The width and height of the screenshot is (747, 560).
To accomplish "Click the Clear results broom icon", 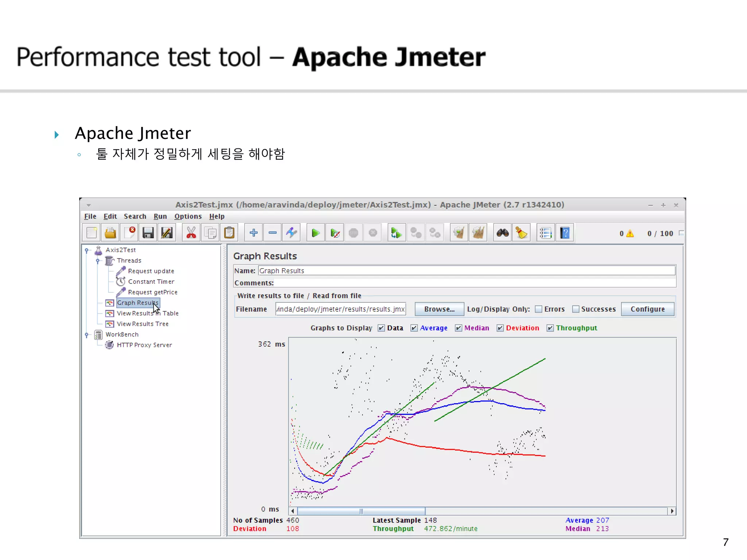I will 459,233.
